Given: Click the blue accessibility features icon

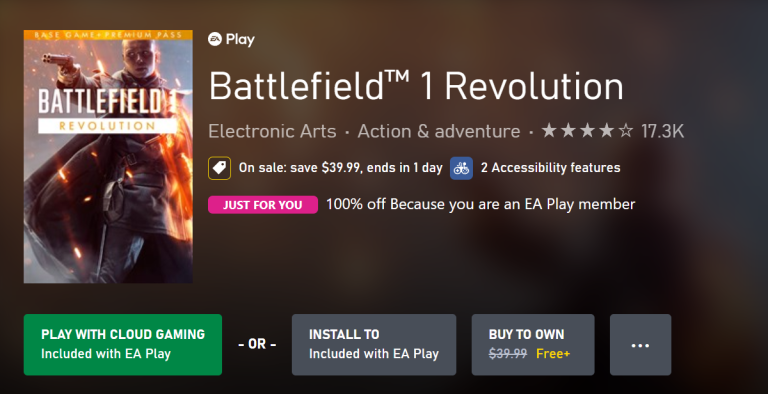Looking at the screenshot, I should 461,168.
